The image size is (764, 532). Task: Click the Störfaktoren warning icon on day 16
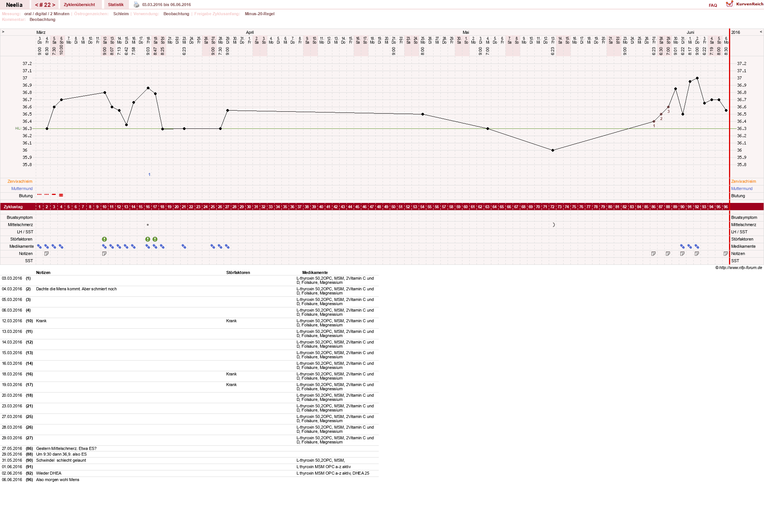(148, 239)
